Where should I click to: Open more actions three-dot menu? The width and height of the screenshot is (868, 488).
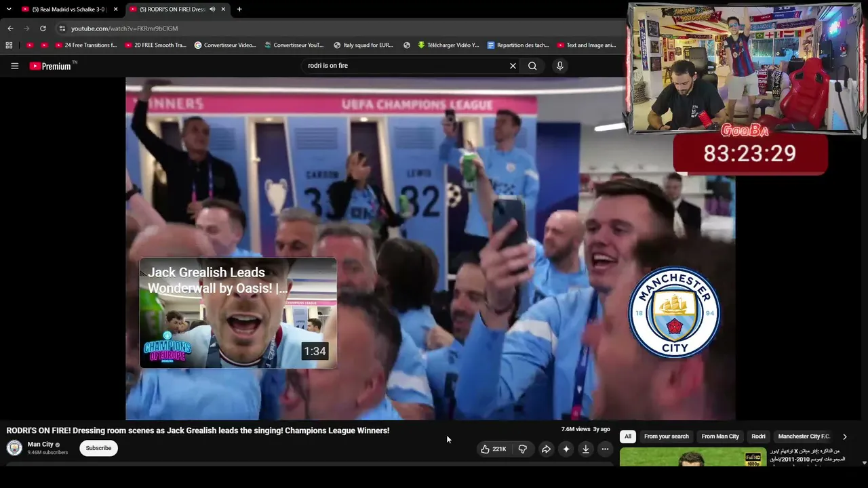(x=605, y=449)
